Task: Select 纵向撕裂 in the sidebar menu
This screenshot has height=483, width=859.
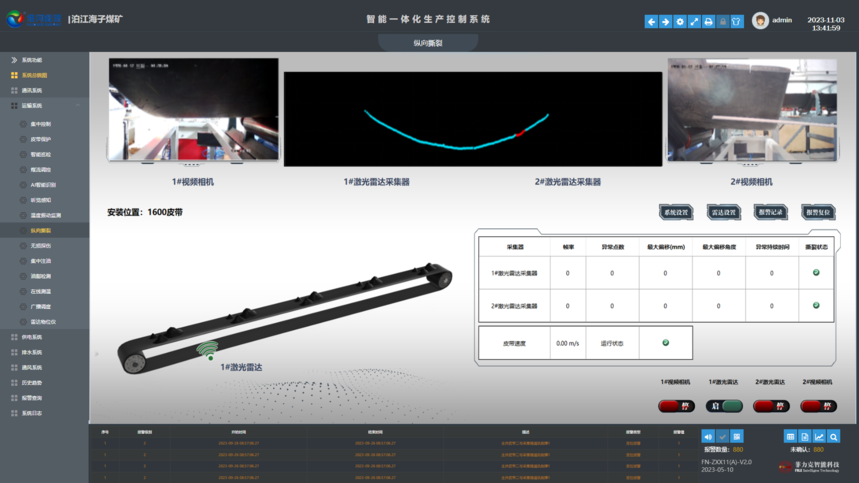Action: [x=41, y=230]
